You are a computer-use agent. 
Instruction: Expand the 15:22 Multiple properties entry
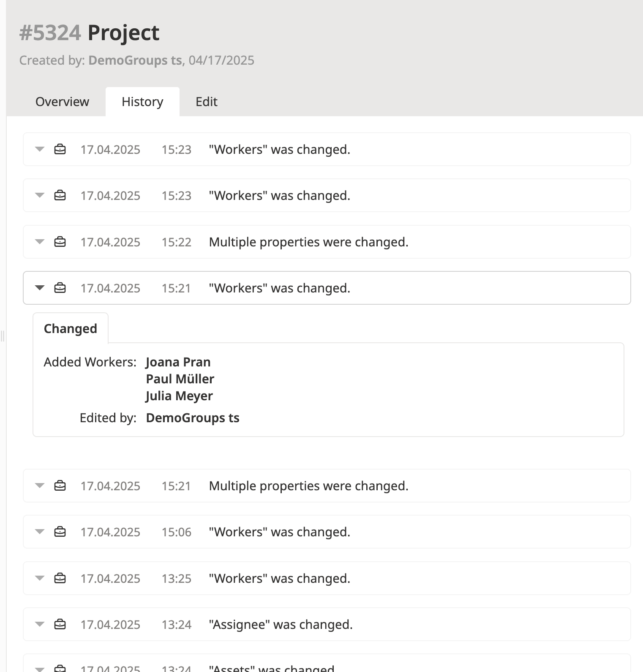point(40,242)
